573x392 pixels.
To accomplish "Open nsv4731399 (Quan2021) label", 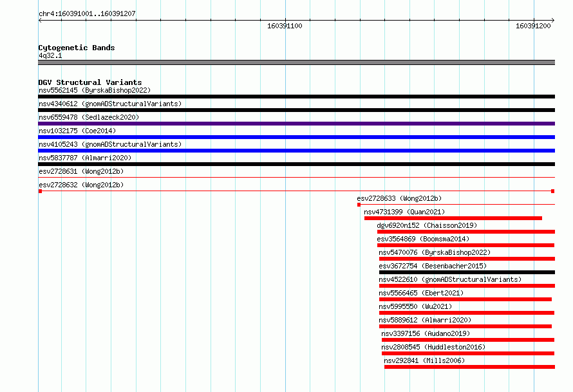I will coord(404,212).
